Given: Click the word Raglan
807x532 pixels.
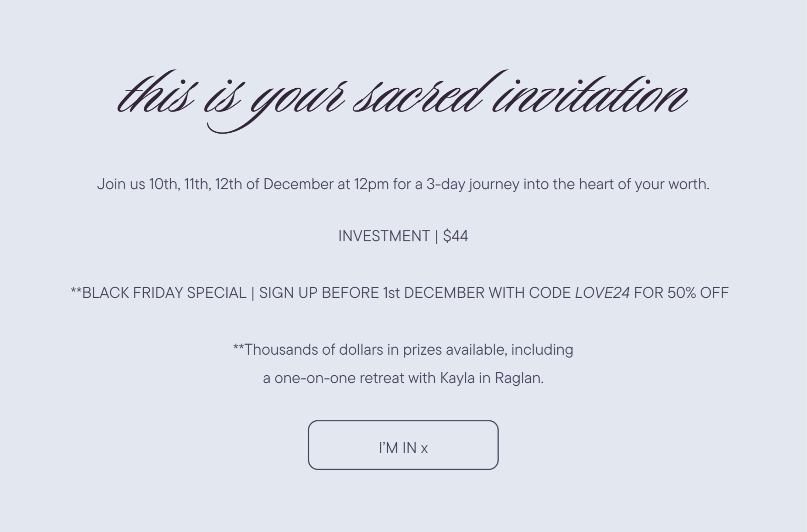Looking at the screenshot, I should [518, 378].
